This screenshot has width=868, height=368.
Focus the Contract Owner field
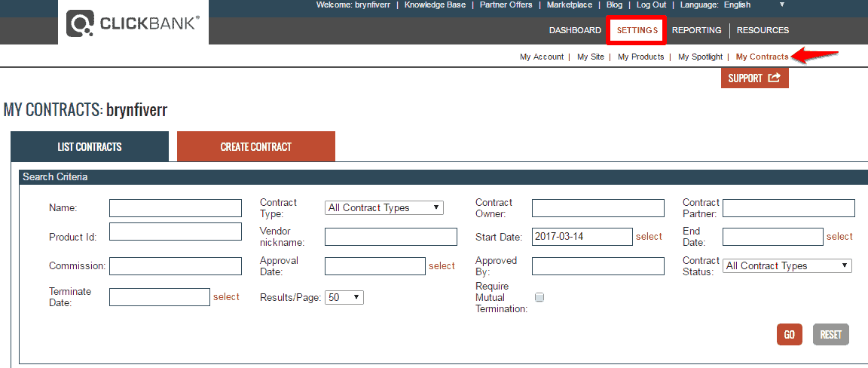(x=598, y=208)
